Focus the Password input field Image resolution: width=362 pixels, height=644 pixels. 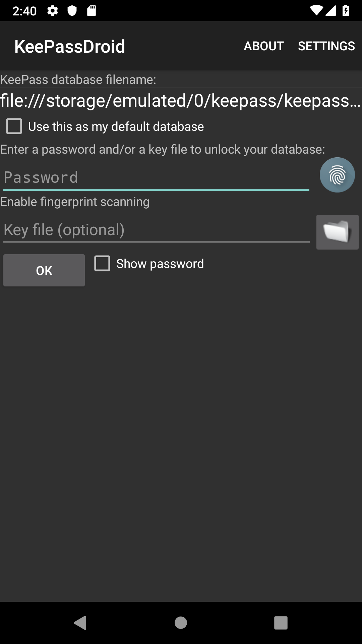[156, 177]
